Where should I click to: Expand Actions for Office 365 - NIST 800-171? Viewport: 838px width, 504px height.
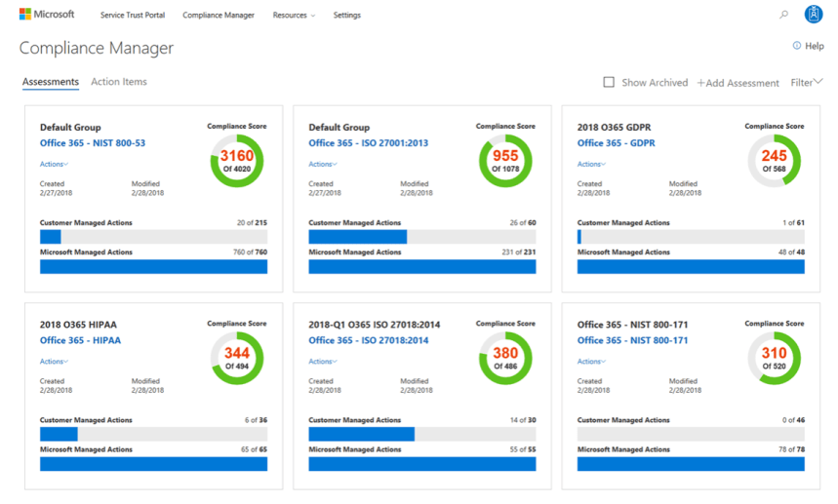coord(591,362)
